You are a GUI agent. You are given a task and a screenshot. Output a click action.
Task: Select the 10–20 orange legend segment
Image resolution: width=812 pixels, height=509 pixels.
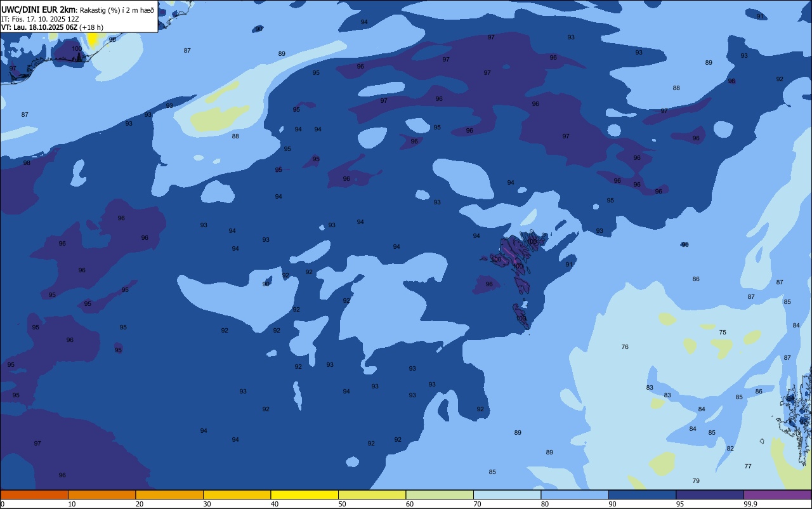pyautogui.click(x=101, y=494)
